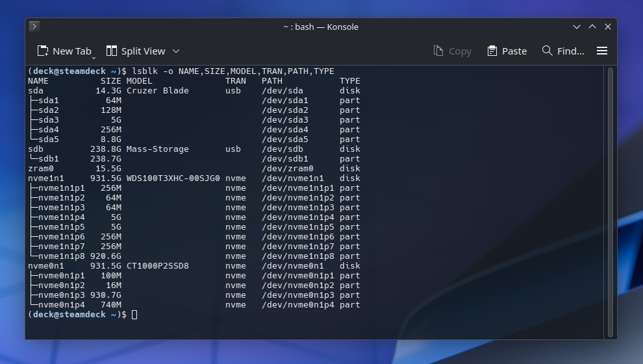Image resolution: width=643 pixels, height=364 pixels.
Task: Click the '/dev/nvme1n1p8' path
Action: point(298,256)
